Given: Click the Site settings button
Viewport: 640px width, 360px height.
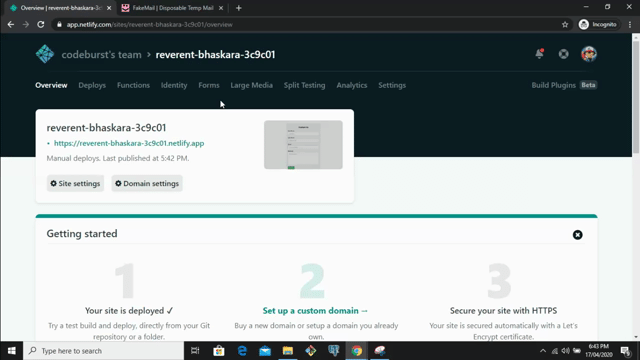Looking at the screenshot, I should [75, 183].
